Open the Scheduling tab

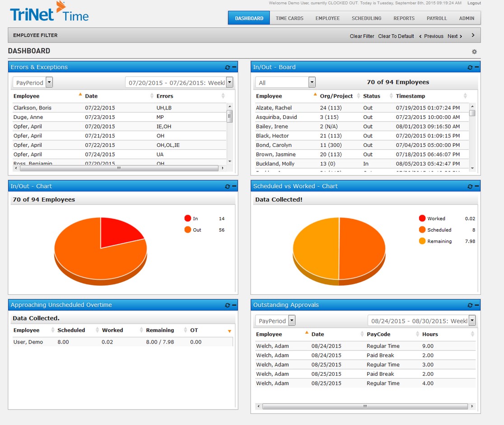[366, 18]
